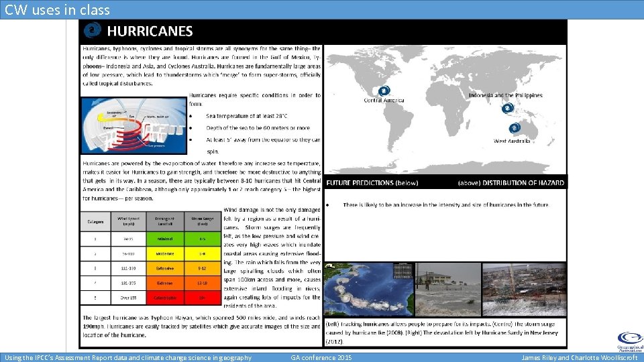Viewport: 644px width, 362px height.
Task: Click the Typhoon Haiyan paragraph
Action: [201, 326]
